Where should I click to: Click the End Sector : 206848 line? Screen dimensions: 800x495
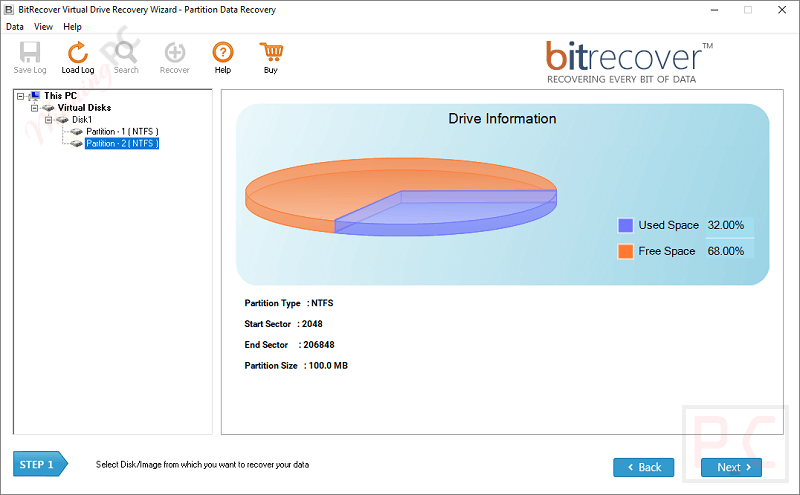(x=289, y=345)
